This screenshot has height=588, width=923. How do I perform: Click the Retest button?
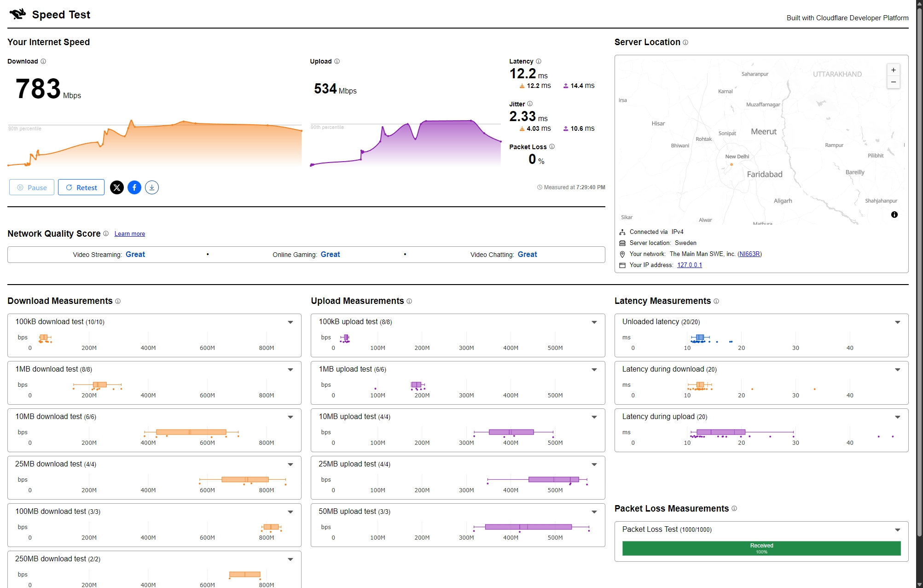(x=81, y=187)
